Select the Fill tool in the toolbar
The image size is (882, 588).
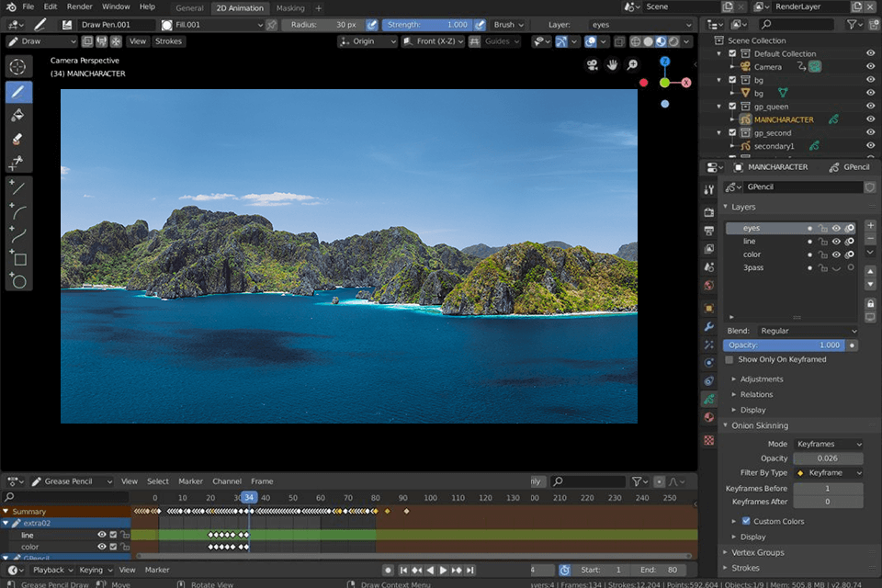tap(18, 116)
